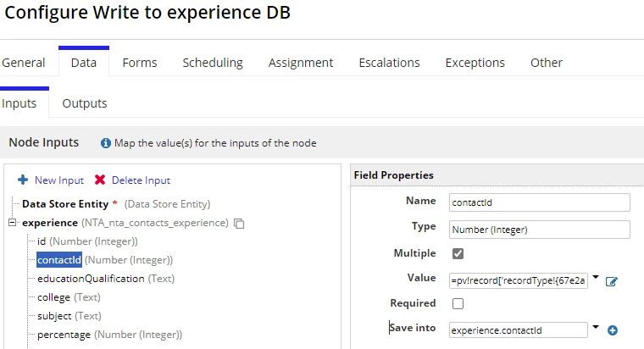Image resolution: width=644 pixels, height=349 pixels.
Task: Enable the Required checkbox
Action: pos(458,303)
